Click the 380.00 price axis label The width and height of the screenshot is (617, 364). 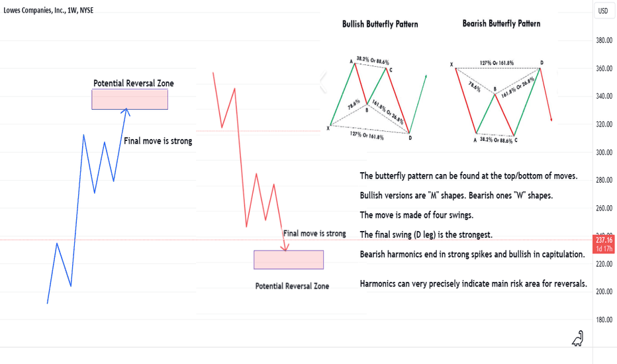coord(604,40)
